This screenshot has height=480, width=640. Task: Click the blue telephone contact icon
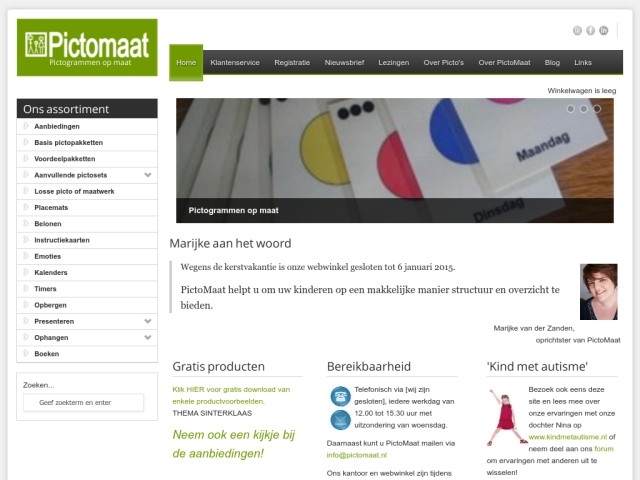[x=340, y=396]
